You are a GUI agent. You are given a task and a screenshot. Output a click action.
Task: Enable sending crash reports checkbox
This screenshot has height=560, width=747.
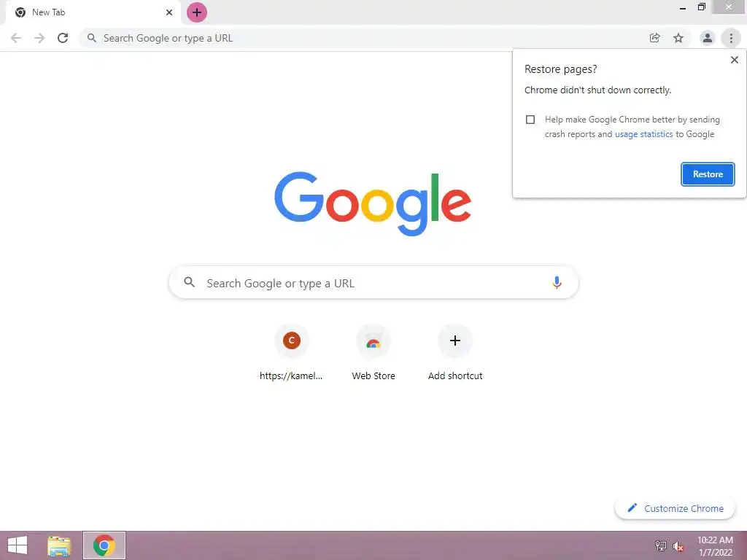click(530, 120)
